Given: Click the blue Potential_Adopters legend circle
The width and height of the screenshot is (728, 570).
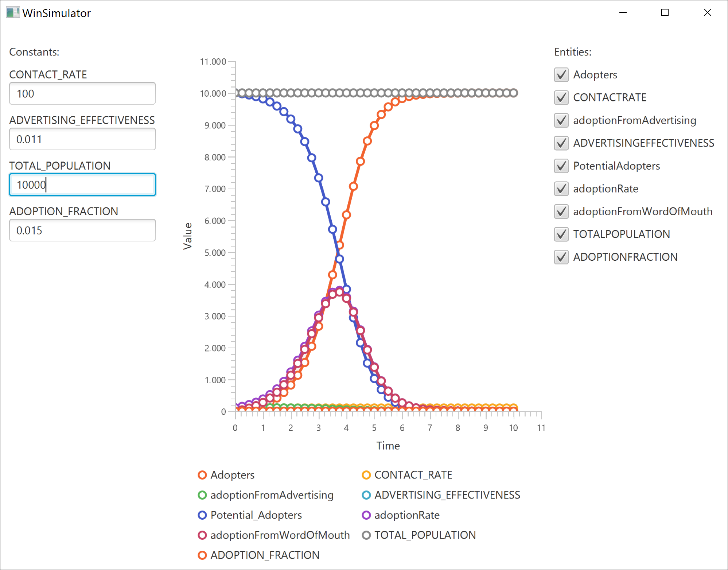Looking at the screenshot, I should tap(202, 515).
